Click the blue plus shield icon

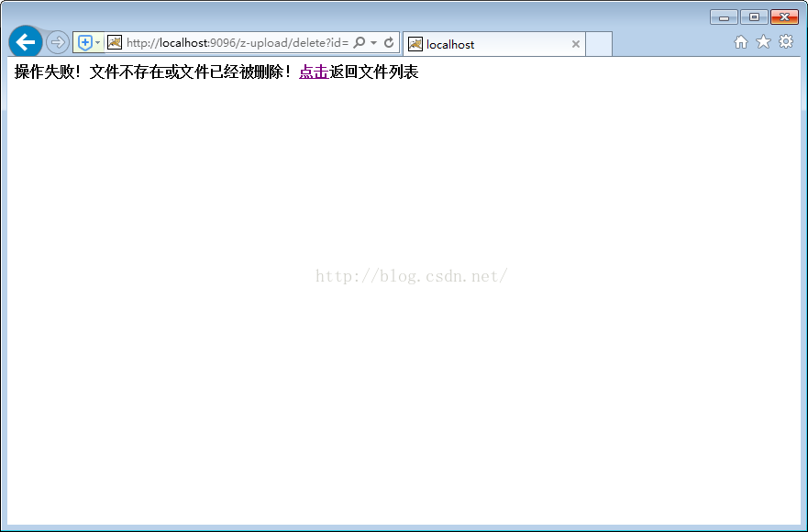(x=84, y=42)
